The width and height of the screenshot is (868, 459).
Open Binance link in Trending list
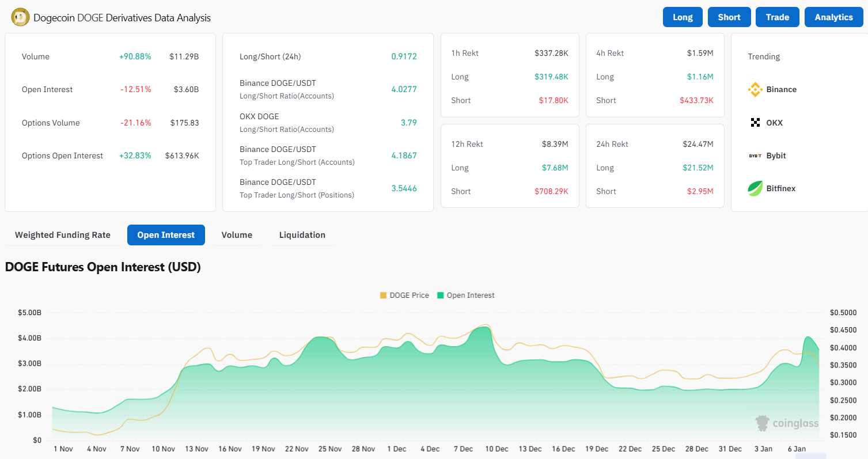781,89
